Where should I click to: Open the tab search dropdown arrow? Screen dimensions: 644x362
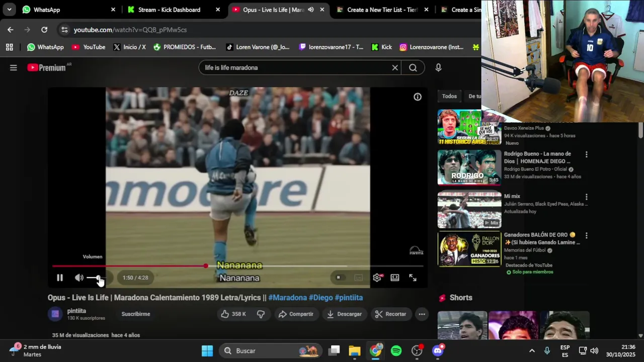coord(9,10)
